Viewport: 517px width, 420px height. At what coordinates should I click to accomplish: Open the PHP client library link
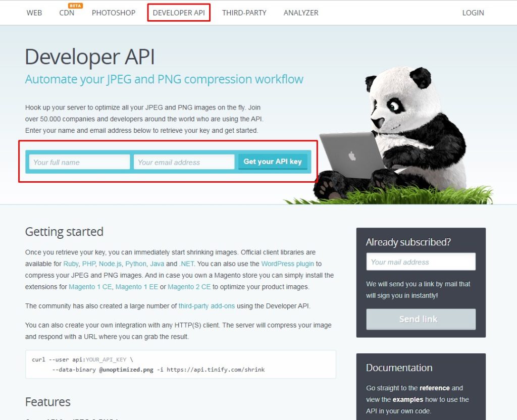click(x=89, y=264)
